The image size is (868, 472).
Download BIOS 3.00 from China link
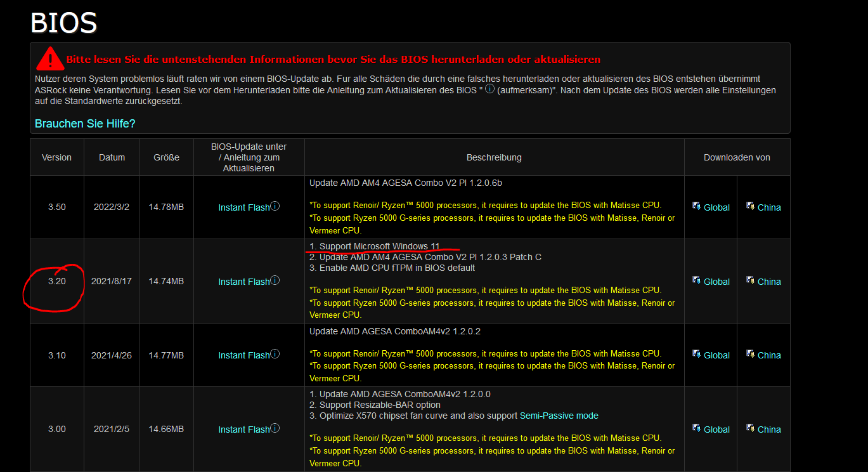click(x=769, y=429)
